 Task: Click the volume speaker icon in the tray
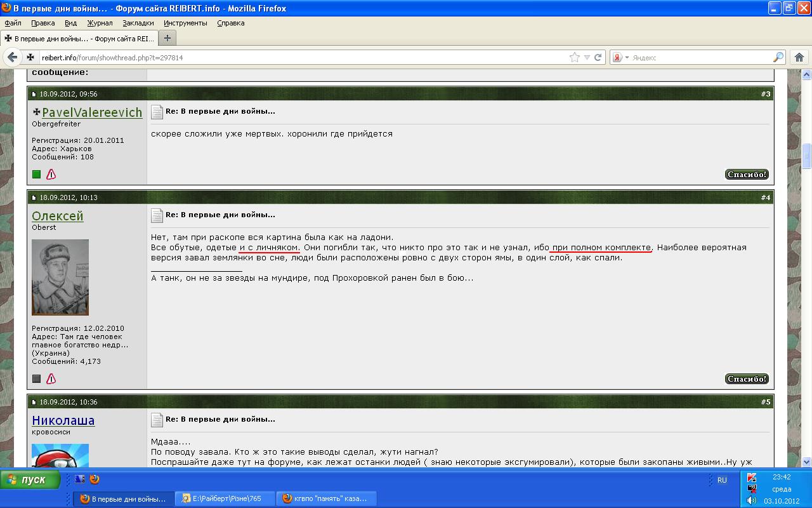pyautogui.click(x=752, y=500)
